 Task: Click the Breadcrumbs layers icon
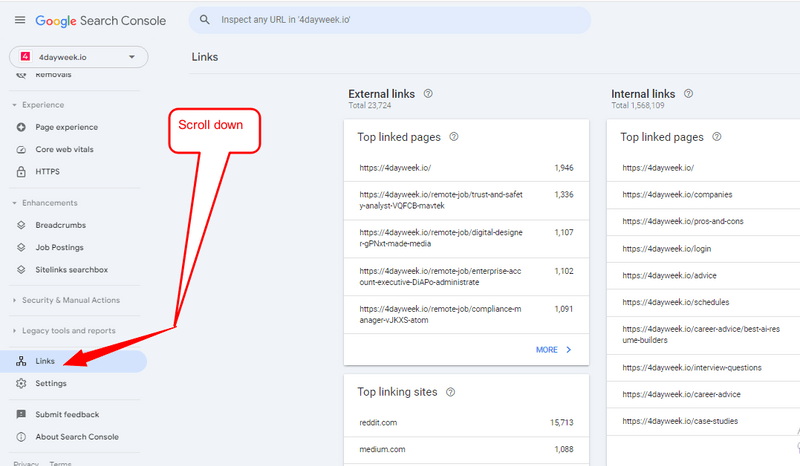click(21, 225)
